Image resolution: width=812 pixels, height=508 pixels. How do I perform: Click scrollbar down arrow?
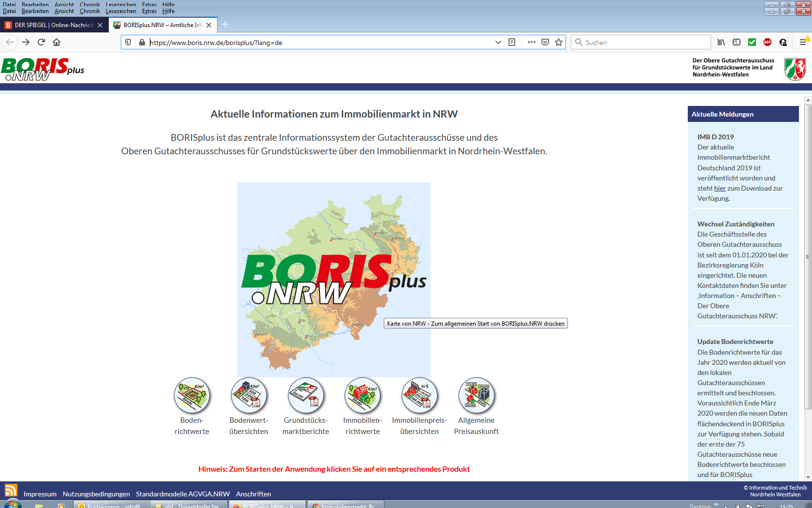[808, 477]
